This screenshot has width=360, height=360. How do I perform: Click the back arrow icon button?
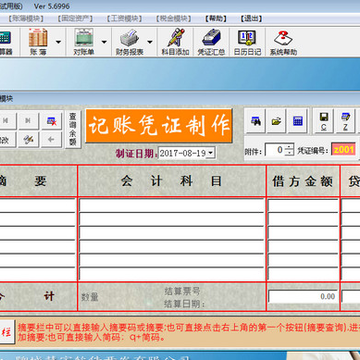point(52,140)
